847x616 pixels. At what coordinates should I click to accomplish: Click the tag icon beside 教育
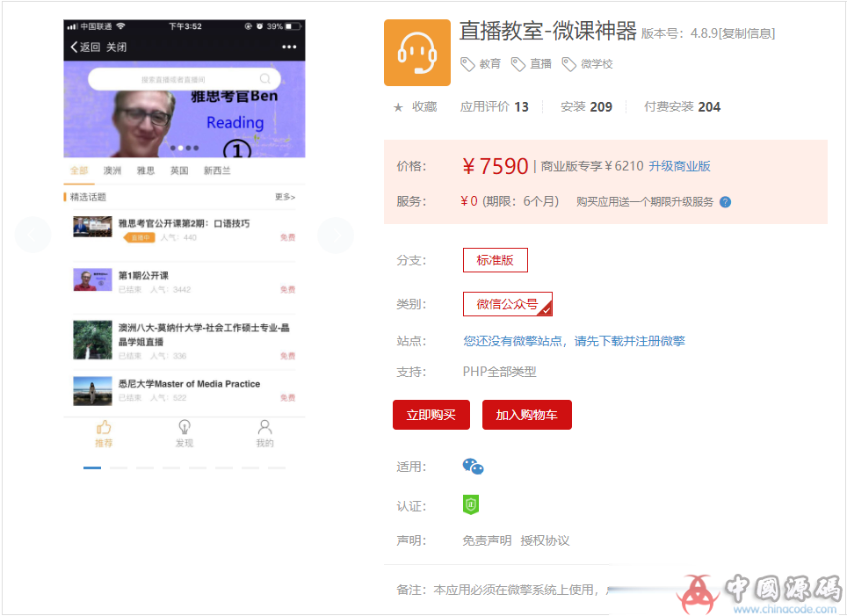[x=467, y=64]
